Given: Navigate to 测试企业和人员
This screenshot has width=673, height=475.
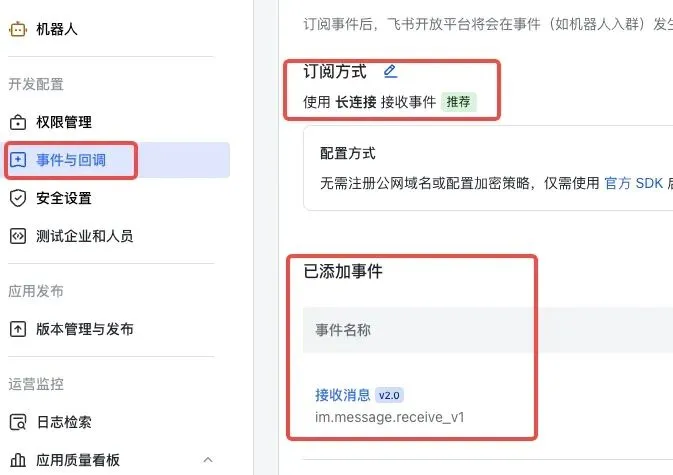Looking at the screenshot, I should [x=85, y=236].
